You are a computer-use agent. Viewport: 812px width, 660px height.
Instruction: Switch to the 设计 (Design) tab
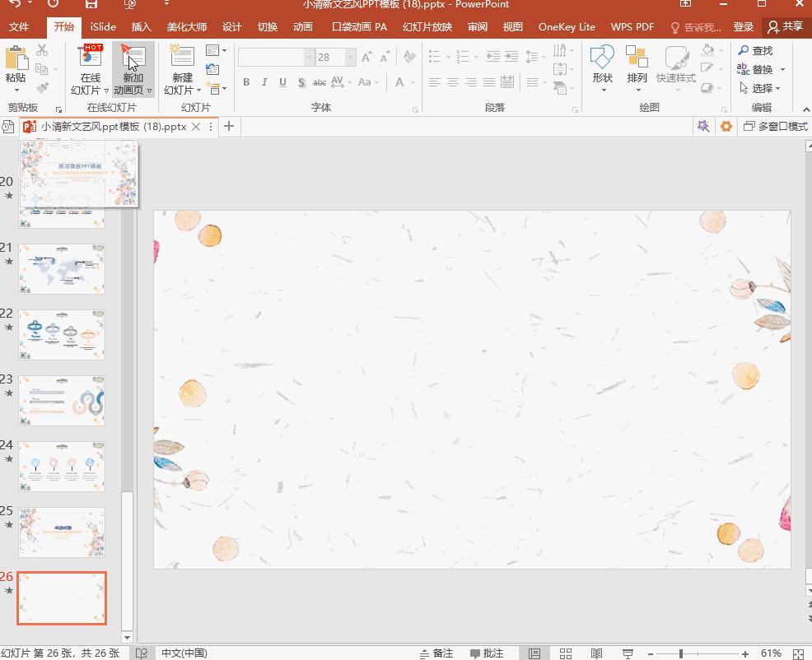coord(232,26)
